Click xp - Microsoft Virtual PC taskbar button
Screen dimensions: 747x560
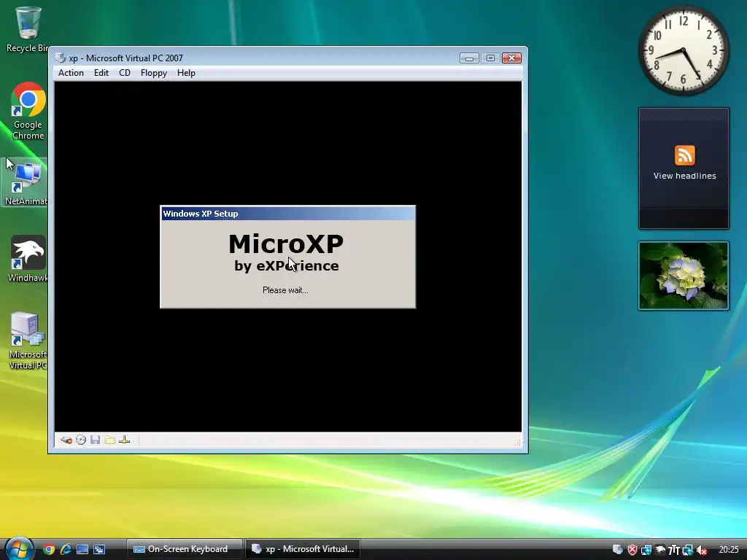(303, 549)
